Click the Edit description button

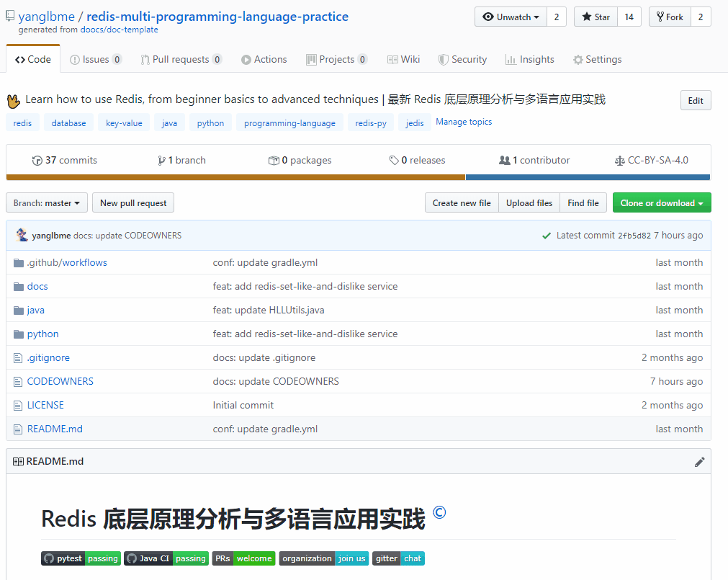click(696, 100)
